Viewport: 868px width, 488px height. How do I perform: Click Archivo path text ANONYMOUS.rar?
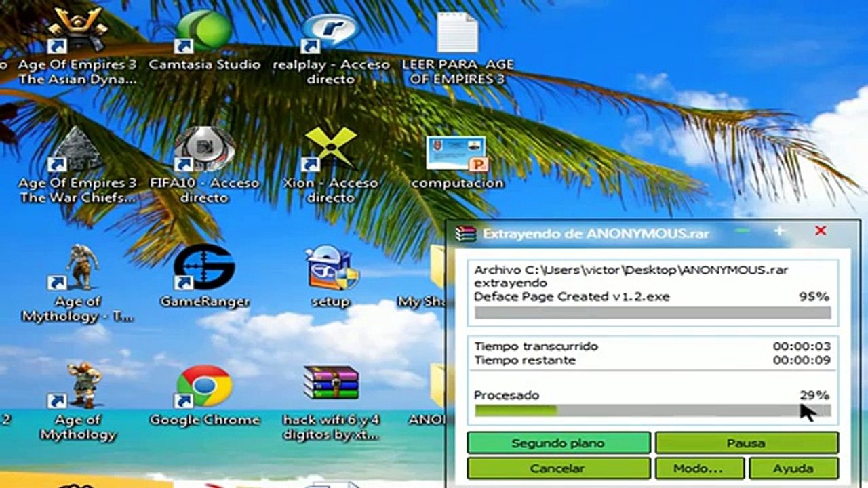pyautogui.click(x=631, y=270)
